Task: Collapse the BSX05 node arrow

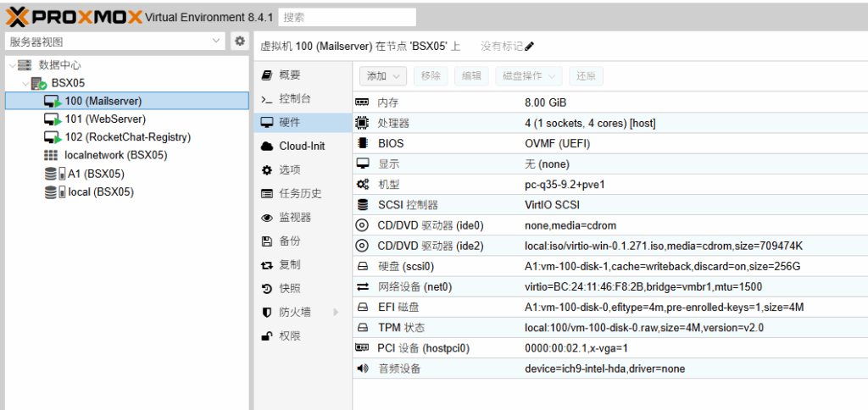Action: pos(25,84)
